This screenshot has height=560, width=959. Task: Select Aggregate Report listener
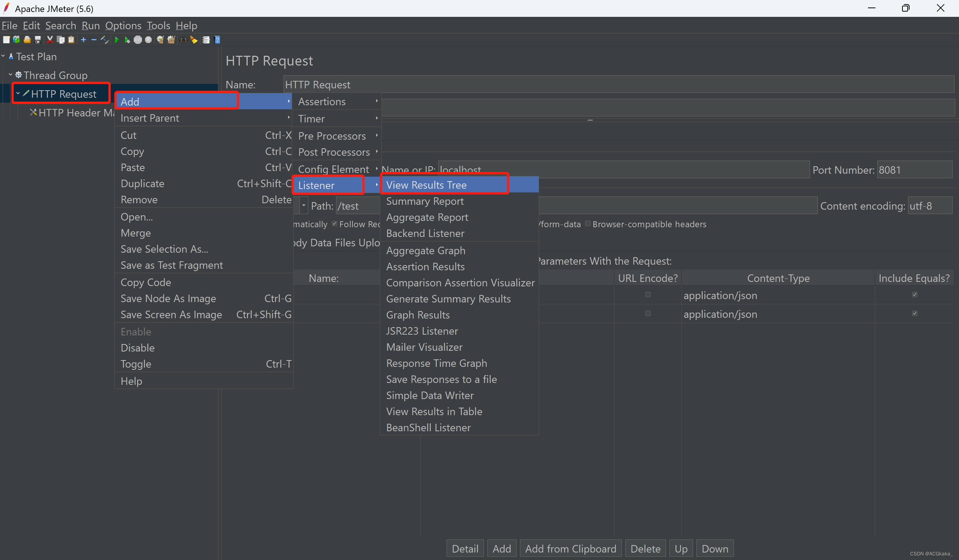click(x=459, y=217)
